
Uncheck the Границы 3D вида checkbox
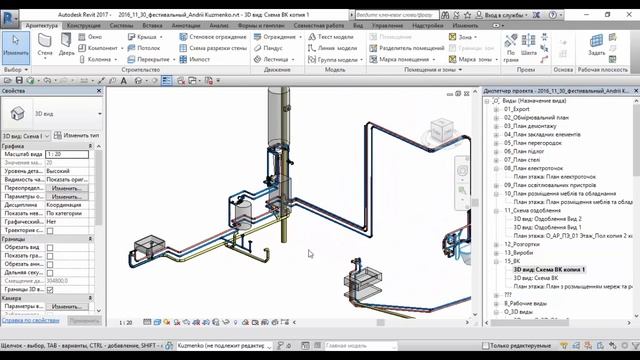(x=50, y=290)
